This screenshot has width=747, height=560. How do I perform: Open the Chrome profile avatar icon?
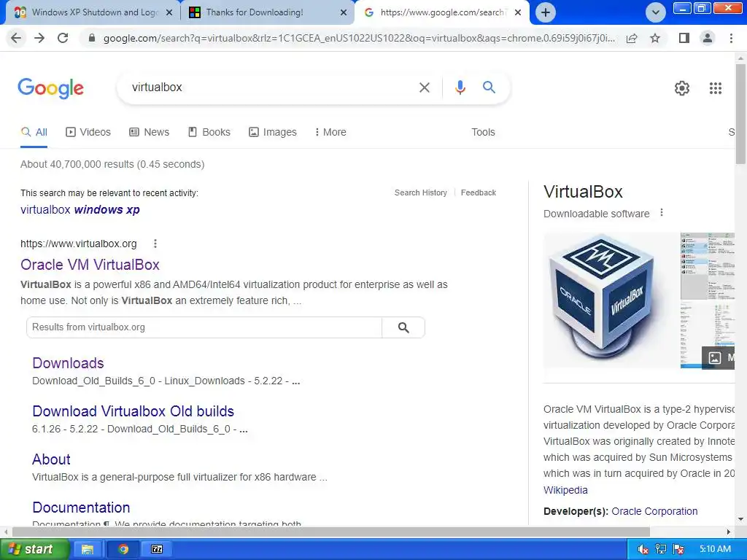[708, 38]
